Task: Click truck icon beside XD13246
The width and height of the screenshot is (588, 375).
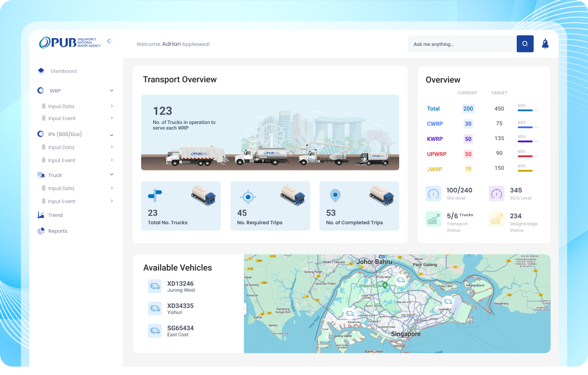Action: tap(155, 286)
